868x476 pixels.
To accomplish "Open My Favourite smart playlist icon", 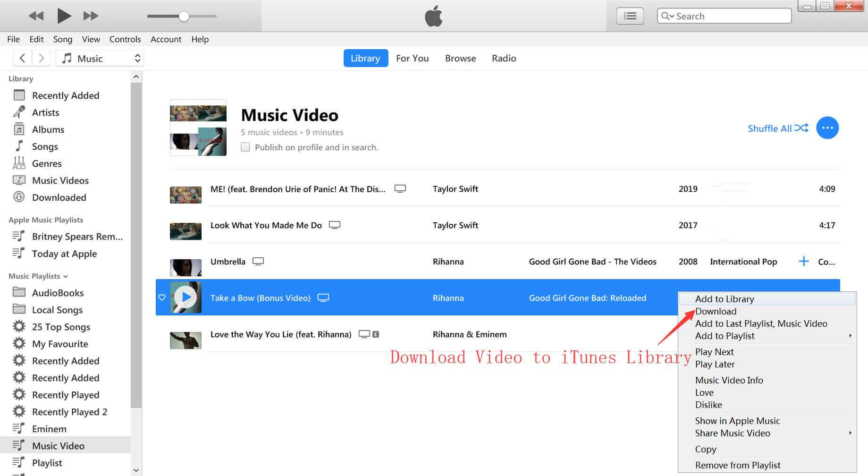I will point(19,343).
